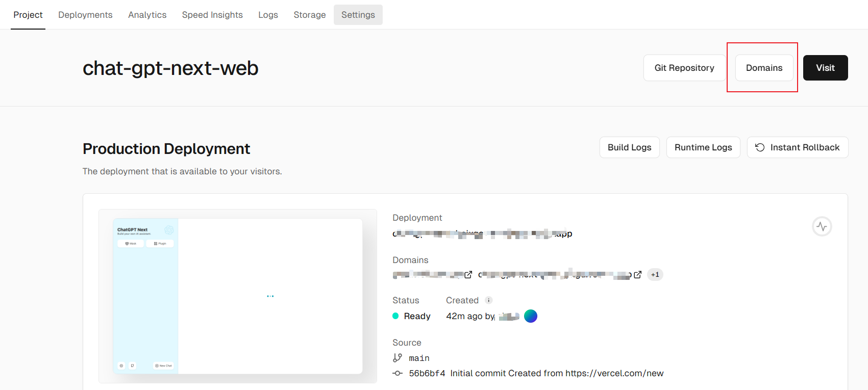
Task: Expand the +1 additional domains badge
Action: 655,274
